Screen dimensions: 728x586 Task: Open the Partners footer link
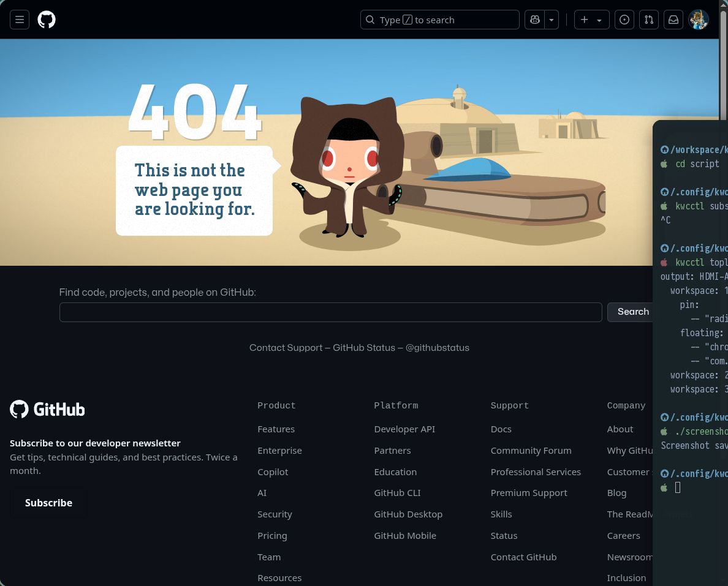tap(392, 451)
